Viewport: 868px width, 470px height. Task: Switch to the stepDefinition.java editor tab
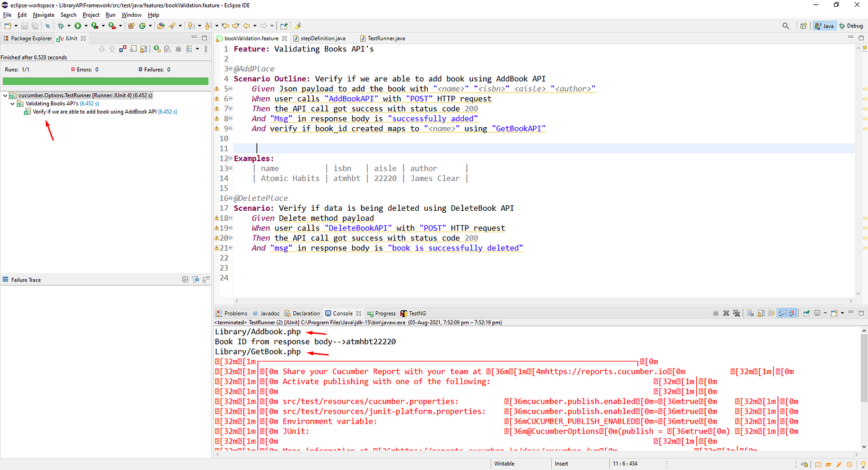click(319, 38)
